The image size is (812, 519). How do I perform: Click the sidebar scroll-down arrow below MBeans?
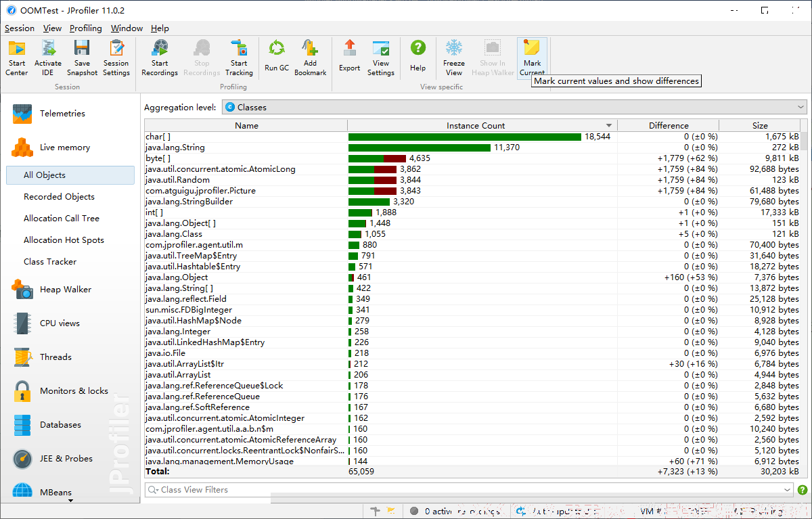70,500
